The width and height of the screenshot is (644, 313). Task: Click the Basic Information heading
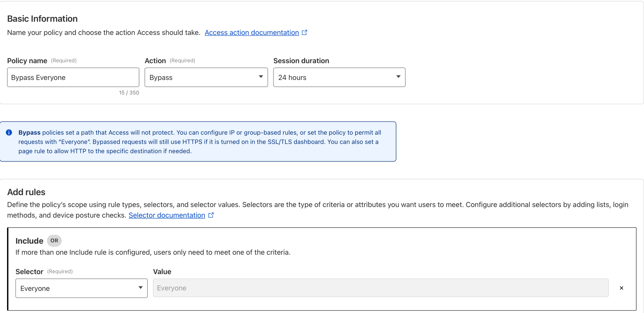point(42,19)
